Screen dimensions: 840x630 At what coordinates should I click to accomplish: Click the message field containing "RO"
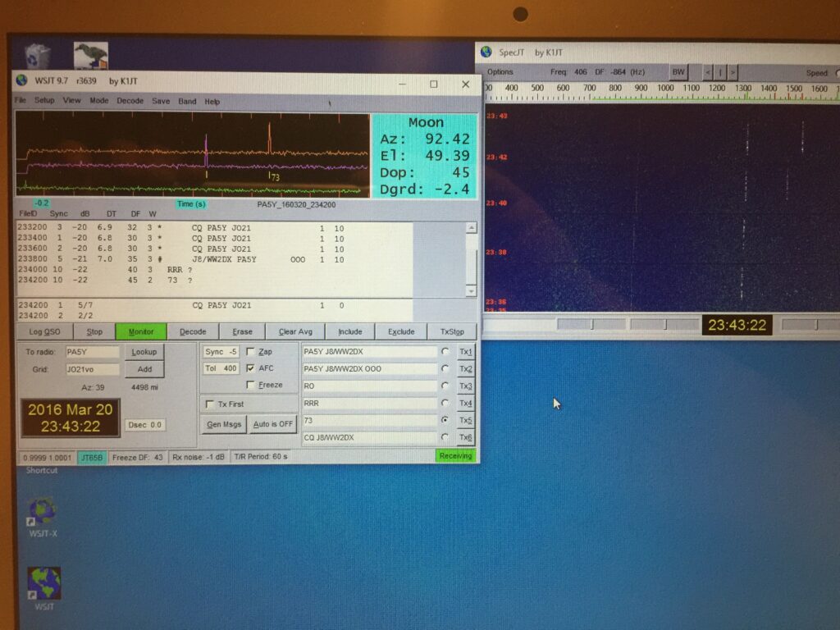(x=370, y=386)
